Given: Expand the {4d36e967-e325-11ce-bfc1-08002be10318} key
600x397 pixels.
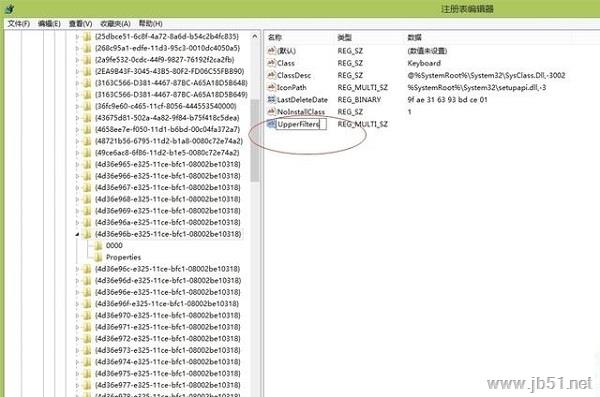Looking at the screenshot, I should pos(77,188).
